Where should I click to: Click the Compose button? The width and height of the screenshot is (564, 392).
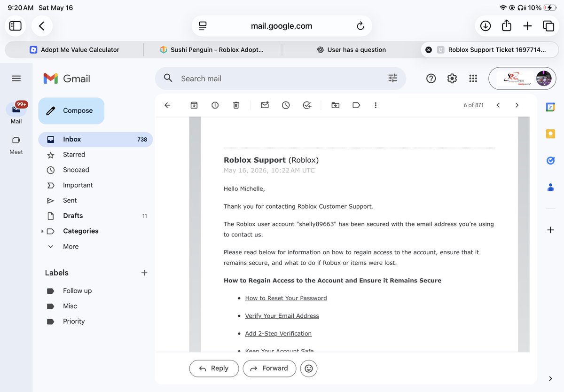click(71, 111)
